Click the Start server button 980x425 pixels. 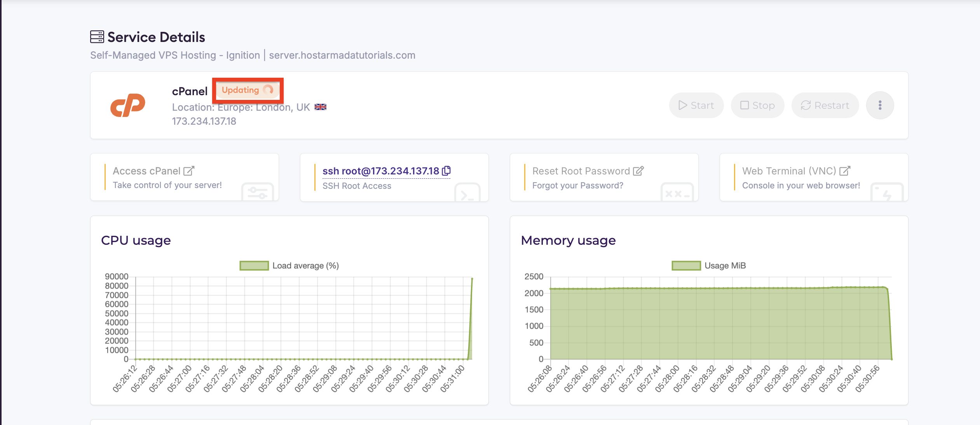pyautogui.click(x=696, y=105)
